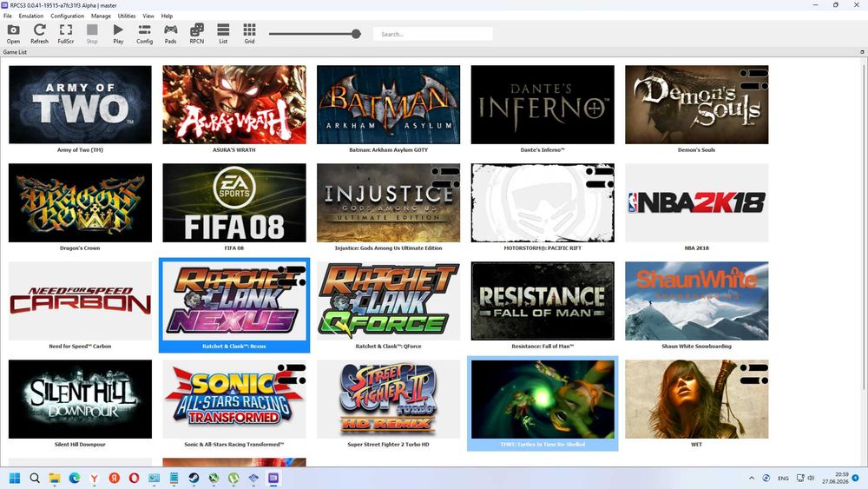The height and width of the screenshot is (489, 868).
Task: Select the Dante's Inferno cover
Action: [x=542, y=105]
